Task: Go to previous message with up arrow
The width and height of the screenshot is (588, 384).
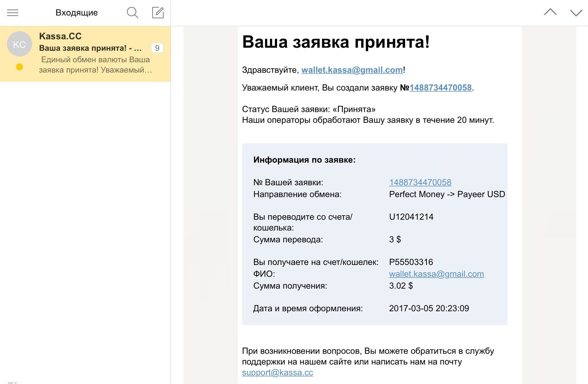Action: click(550, 12)
